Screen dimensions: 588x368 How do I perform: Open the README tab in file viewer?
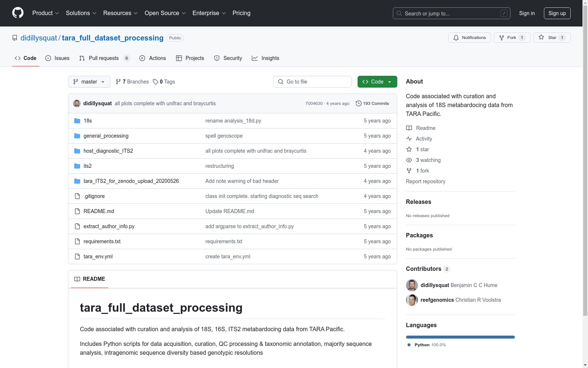(x=90, y=279)
